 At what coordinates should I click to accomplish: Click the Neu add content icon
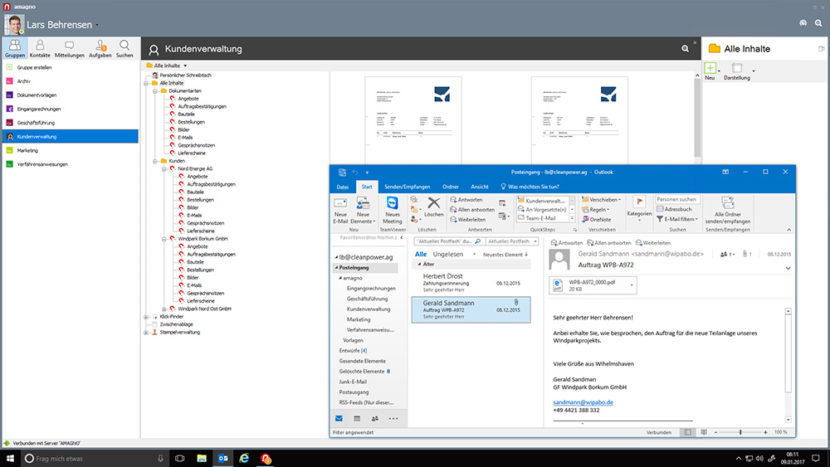[710, 71]
